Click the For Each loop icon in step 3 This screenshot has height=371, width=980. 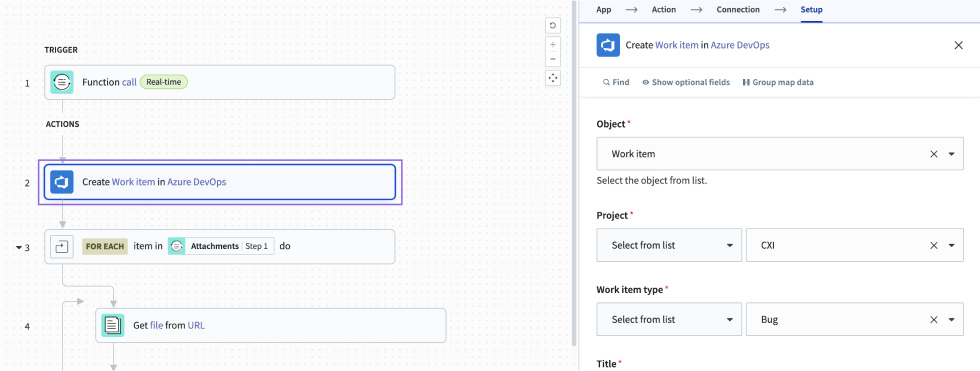pos(62,246)
